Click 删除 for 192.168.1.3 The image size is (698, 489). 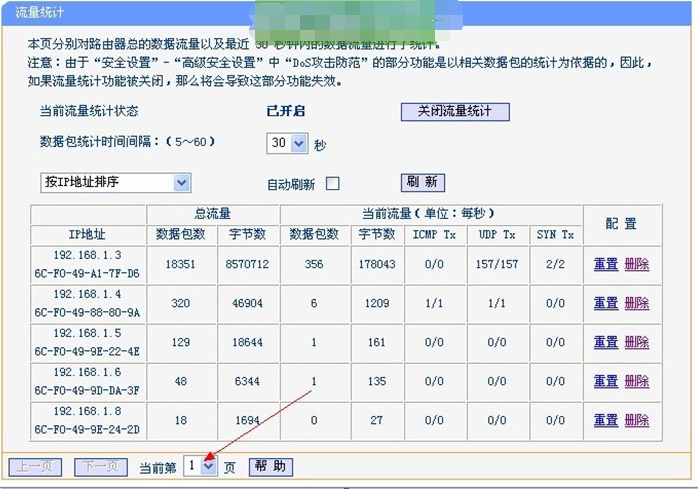click(x=637, y=264)
